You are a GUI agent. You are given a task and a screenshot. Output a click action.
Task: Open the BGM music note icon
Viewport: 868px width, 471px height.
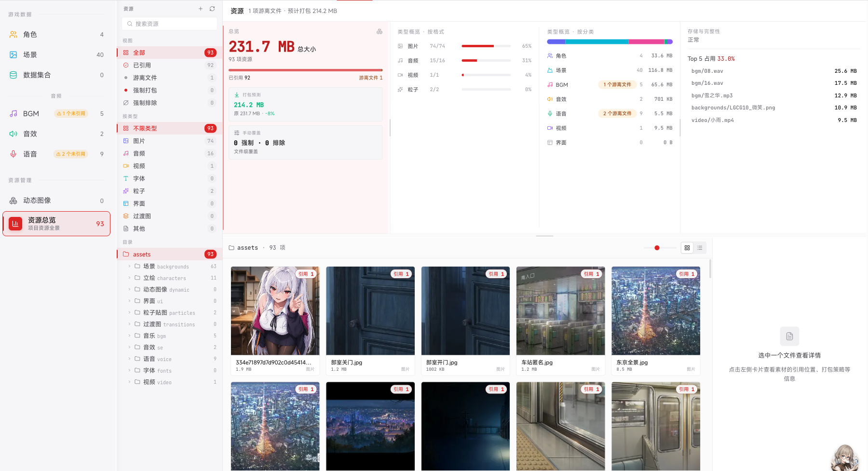14,114
